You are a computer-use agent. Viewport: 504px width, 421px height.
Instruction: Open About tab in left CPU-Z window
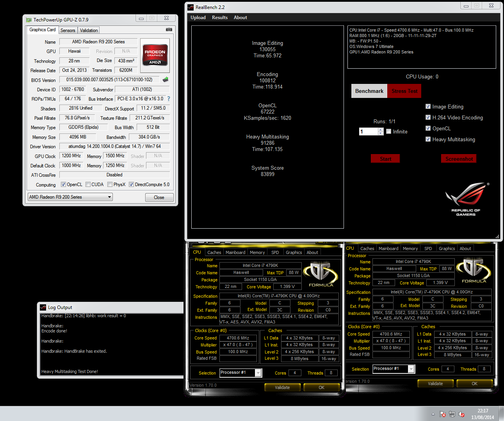click(x=312, y=252)
